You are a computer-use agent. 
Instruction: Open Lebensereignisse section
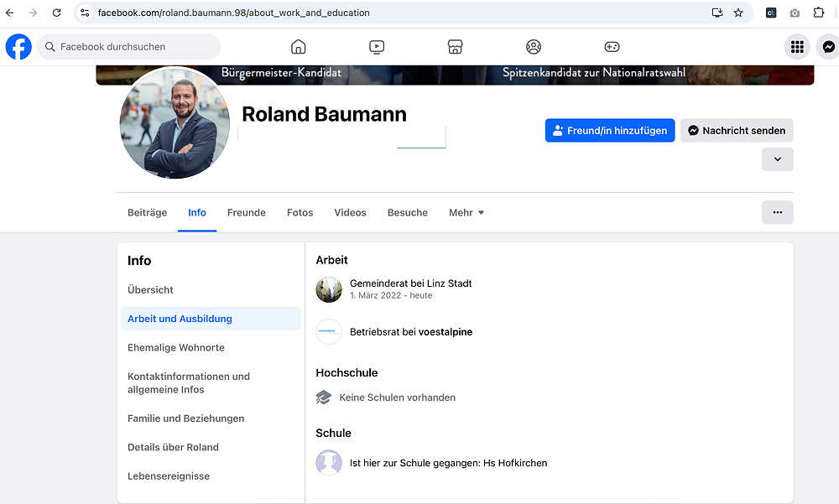pyautogui.click(x=211, y=476)
